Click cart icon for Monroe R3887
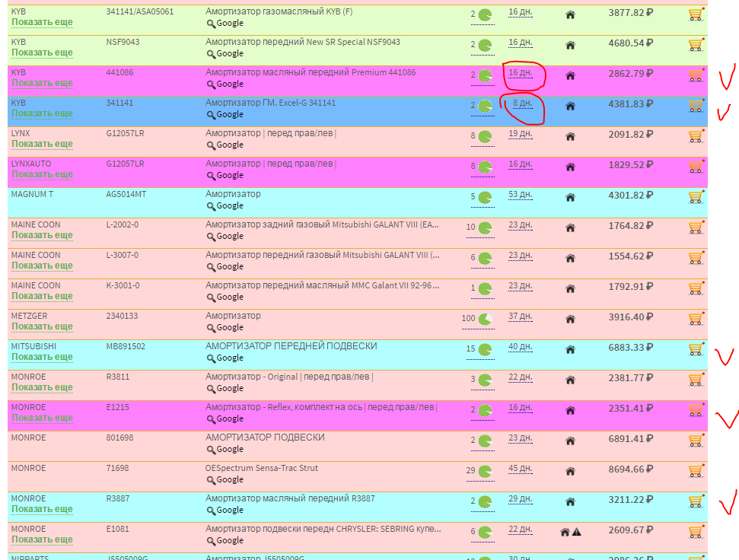 [695, 501]
